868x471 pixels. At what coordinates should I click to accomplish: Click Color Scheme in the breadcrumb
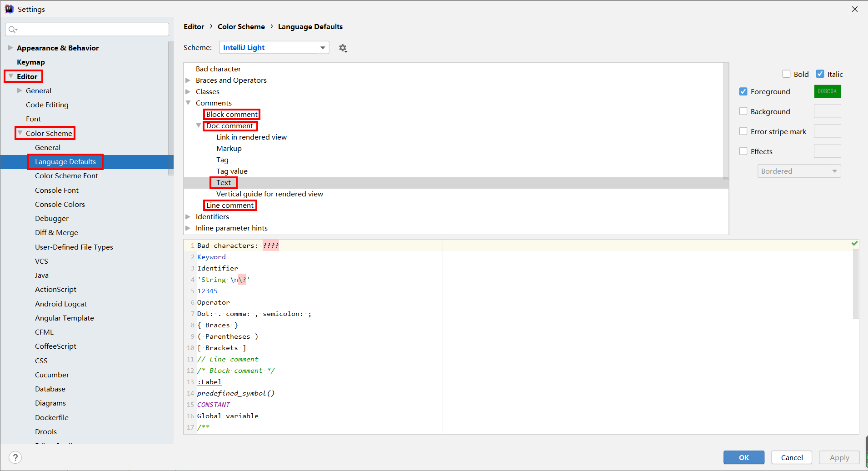(x=241, y=26)
